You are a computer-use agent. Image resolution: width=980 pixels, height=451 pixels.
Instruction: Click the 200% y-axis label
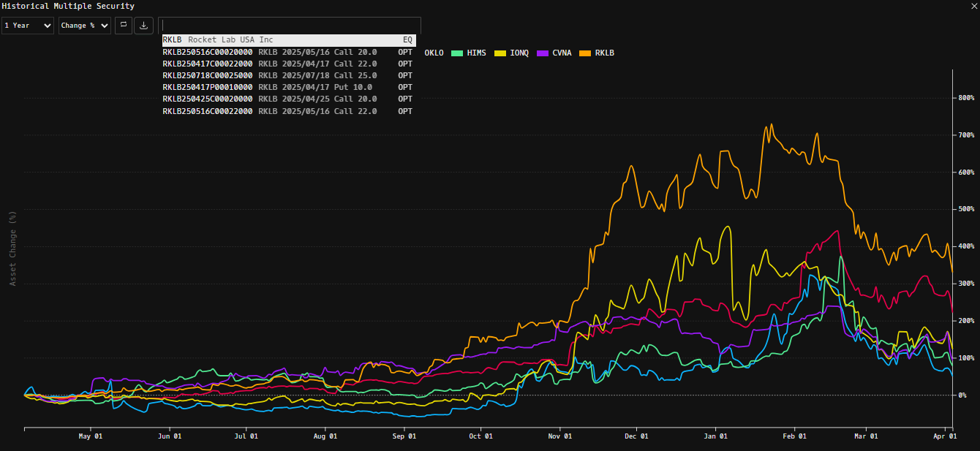click(x=965, y=321)
